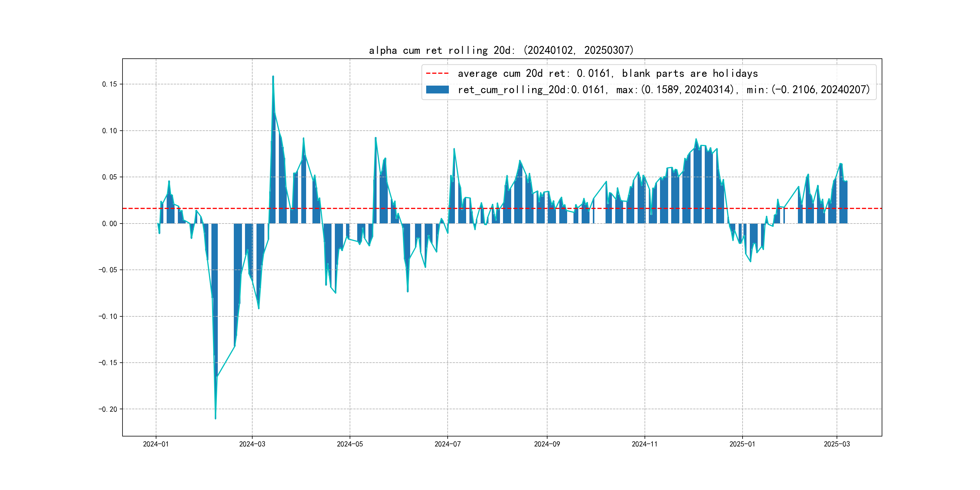The height and width of the screenshot is (490, 980).
Task: Click the red dashed legend line sample
Action: [437, 73]
